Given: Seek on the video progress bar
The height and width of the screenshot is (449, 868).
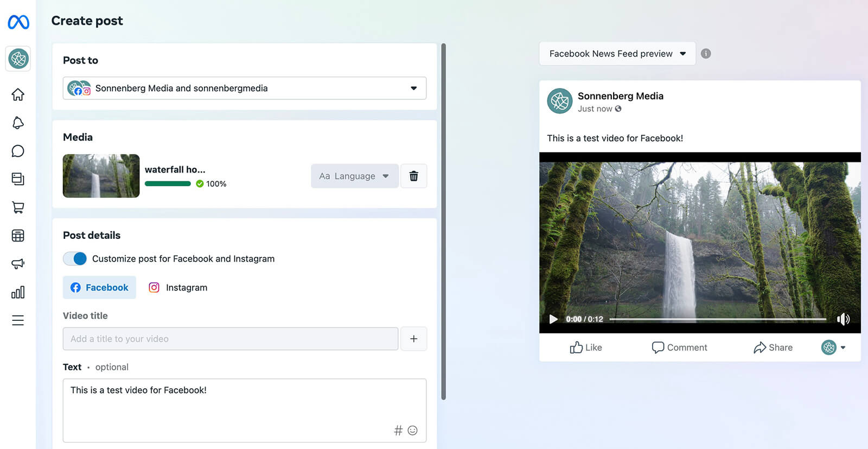Looking at the screenshot, I should [x=718, y=319].
